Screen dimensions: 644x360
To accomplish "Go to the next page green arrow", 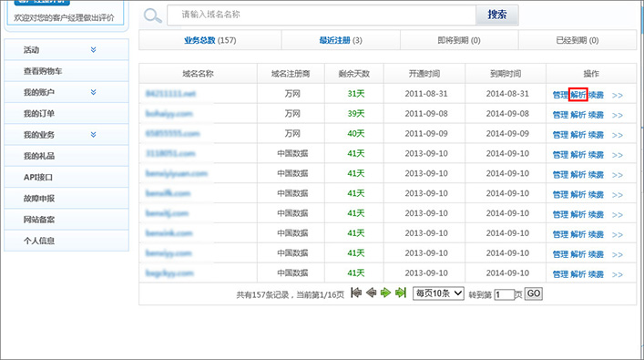I will pos(385,293).
